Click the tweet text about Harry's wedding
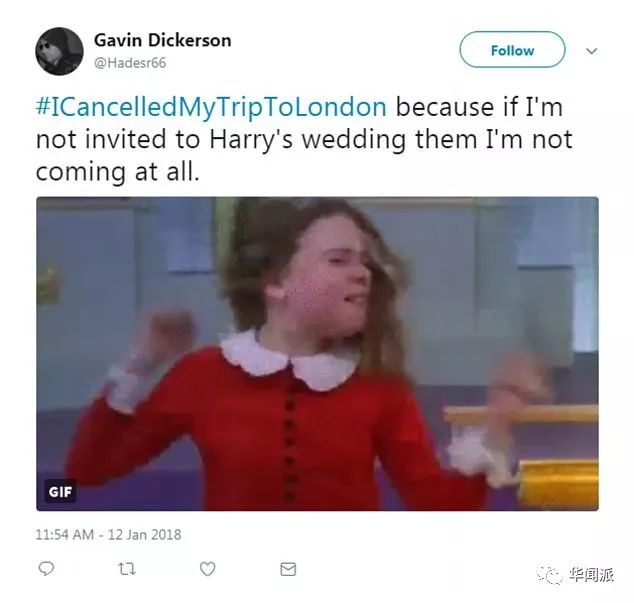 point(304,139)
